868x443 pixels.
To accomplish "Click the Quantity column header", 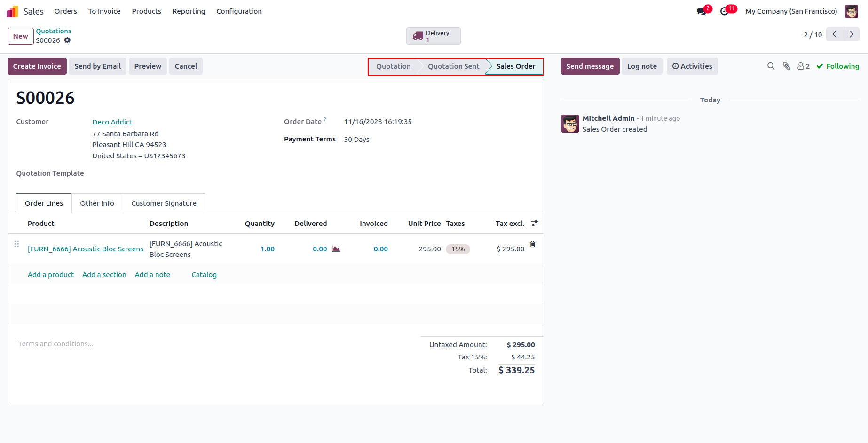I will point(260,224).
